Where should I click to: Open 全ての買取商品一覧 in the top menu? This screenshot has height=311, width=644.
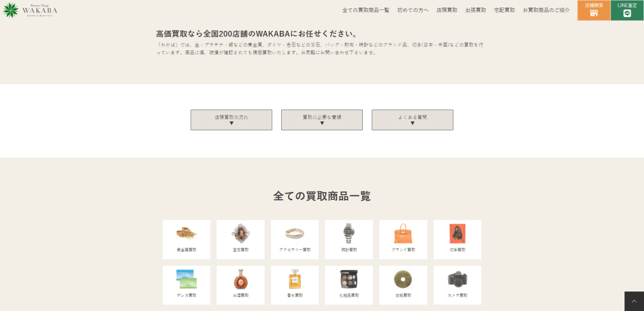[x=365, y=10]
